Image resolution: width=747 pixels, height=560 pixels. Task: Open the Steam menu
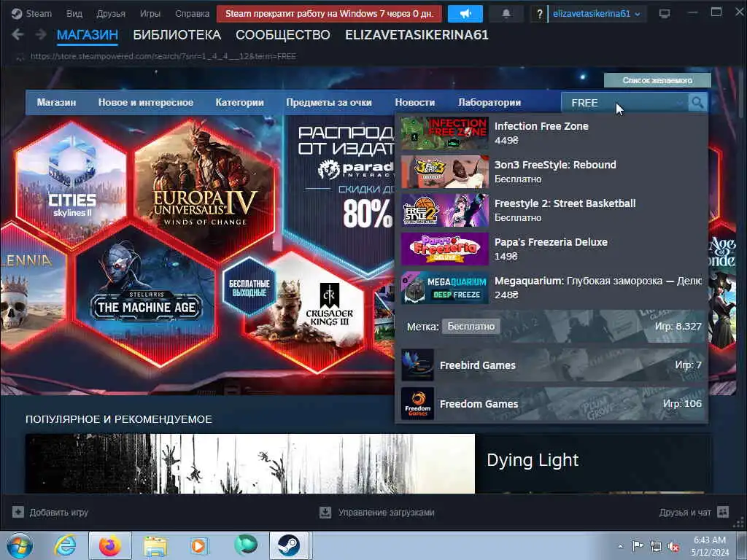tap(39, 14)
